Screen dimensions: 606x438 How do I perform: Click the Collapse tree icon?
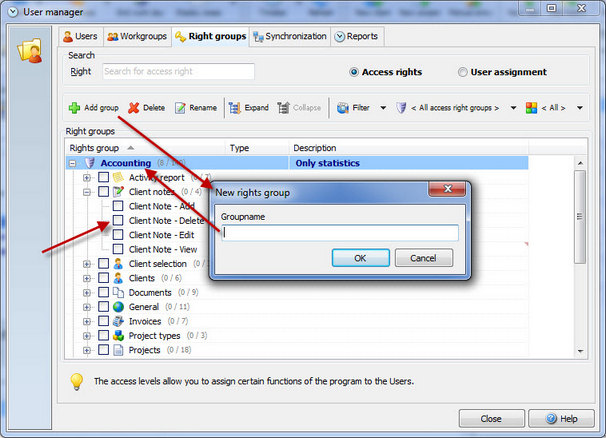pos(283,108)
